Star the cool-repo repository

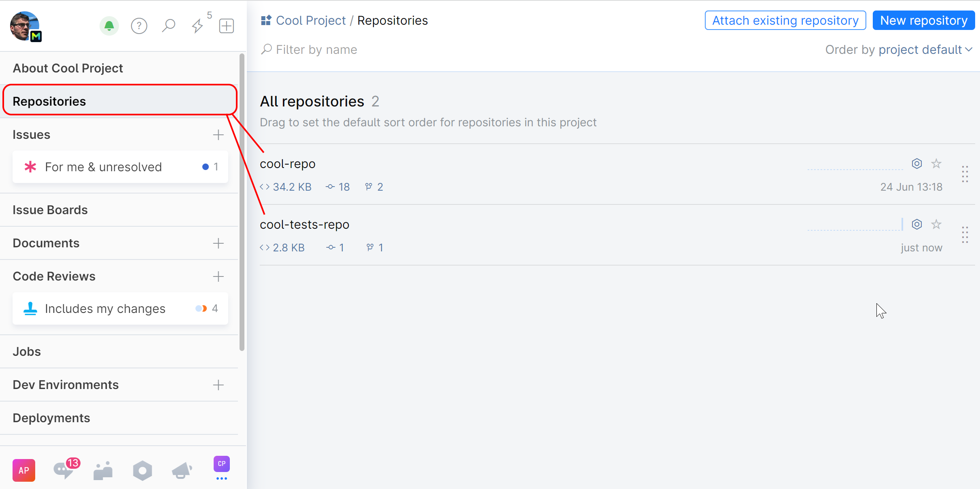936,164
